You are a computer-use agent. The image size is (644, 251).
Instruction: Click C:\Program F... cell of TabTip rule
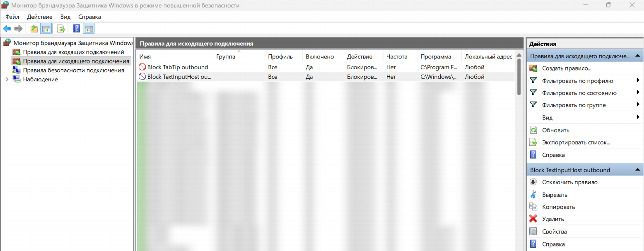tap(439, 67)
